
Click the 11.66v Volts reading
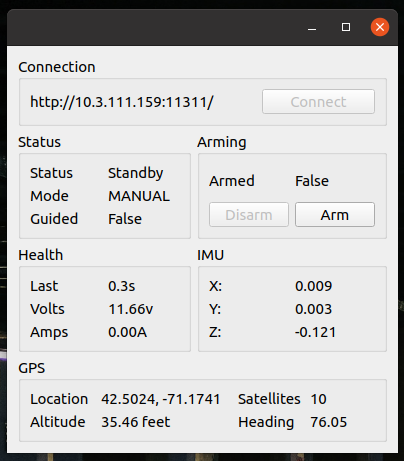pyautogui.click(x=131, y=309)
